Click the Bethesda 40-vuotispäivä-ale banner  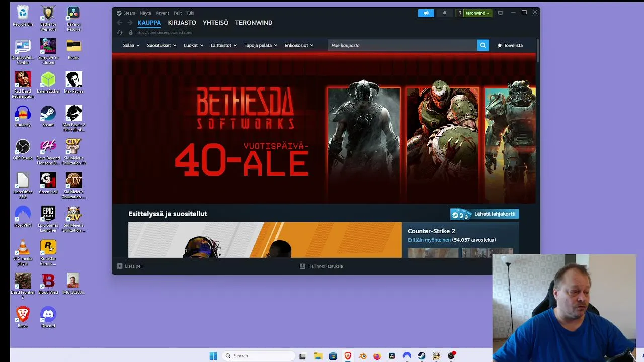pos(324,129)
